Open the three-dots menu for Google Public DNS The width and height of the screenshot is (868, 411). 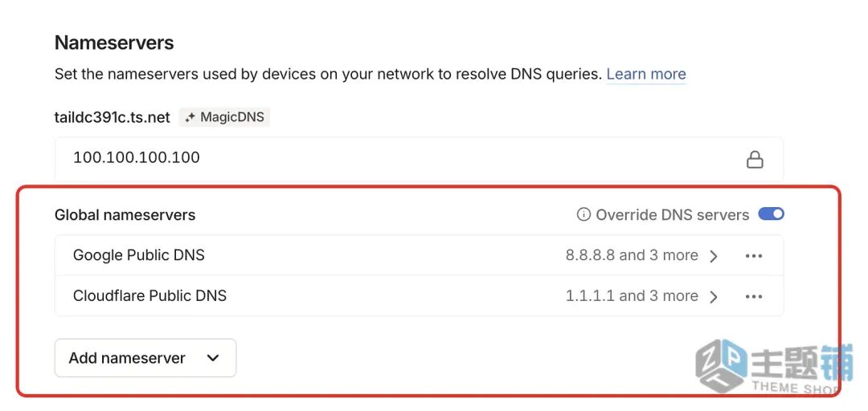[753, 256]
